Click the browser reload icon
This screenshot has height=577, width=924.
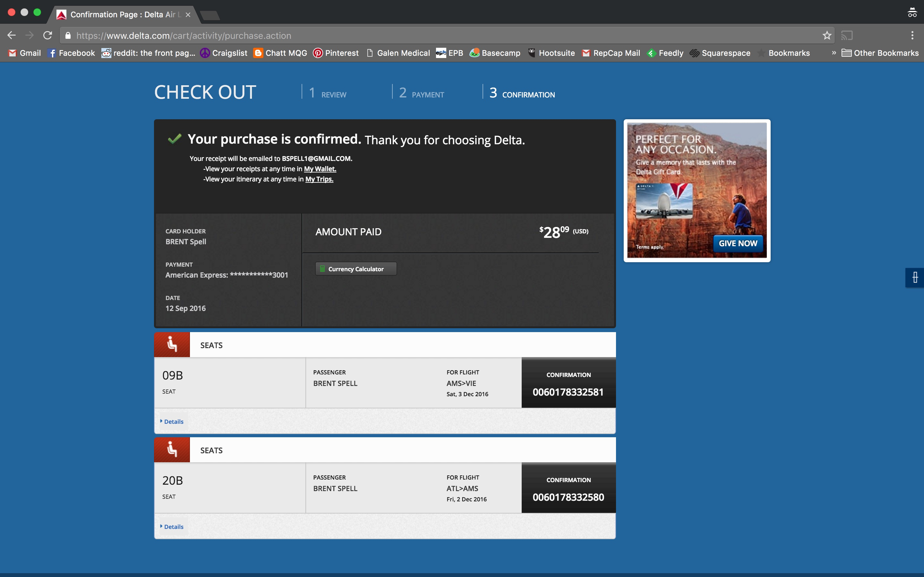pyautogui.click(x=48, y=36)
